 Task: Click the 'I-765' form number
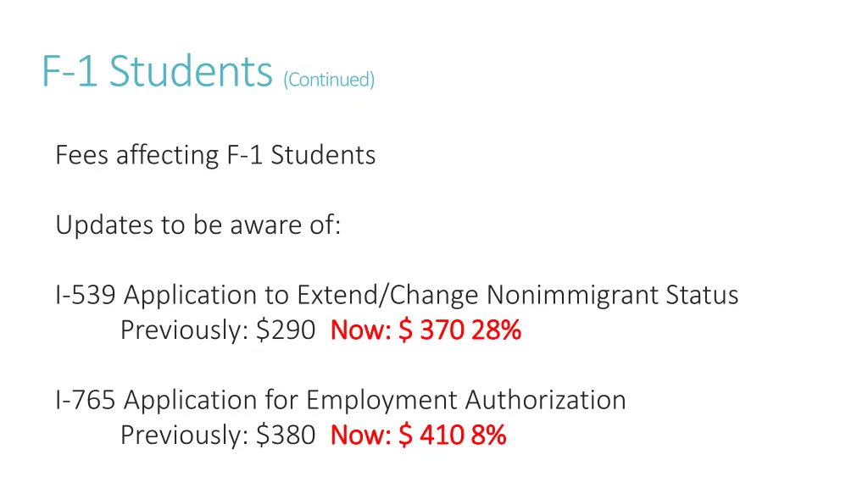point(86,400)
